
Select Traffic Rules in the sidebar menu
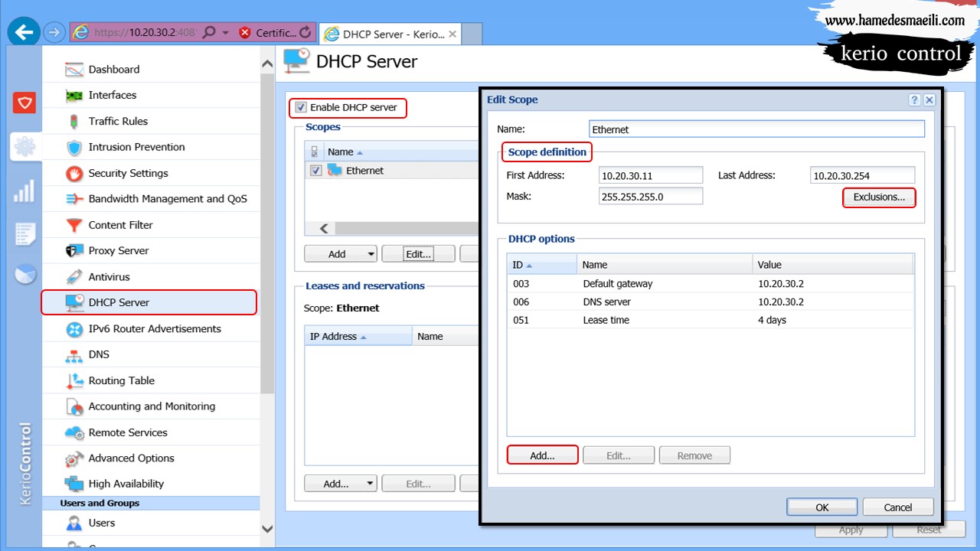151,122
